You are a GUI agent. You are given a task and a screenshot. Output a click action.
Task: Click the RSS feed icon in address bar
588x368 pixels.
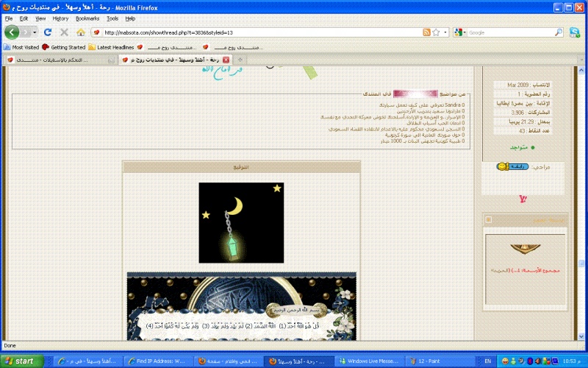426,32
